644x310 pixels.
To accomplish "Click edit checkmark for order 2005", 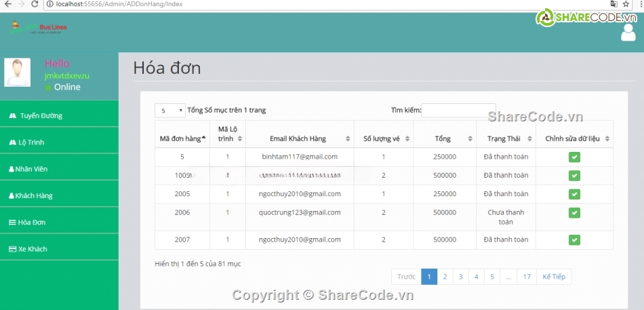I will point(574,194).
